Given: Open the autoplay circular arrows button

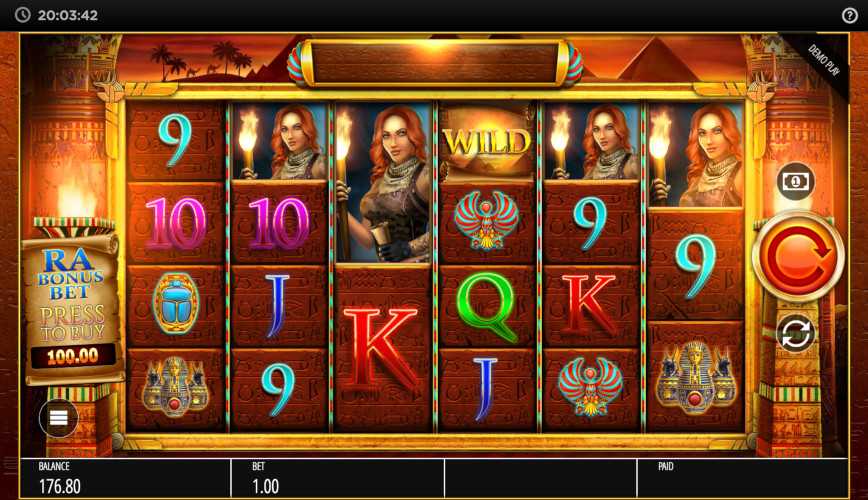Looking at the screenshot, I should pos(795,333).
